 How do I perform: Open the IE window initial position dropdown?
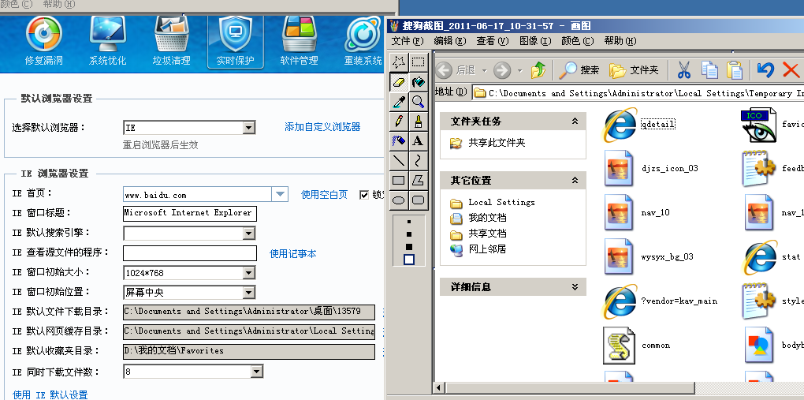[x=257, y=292]
